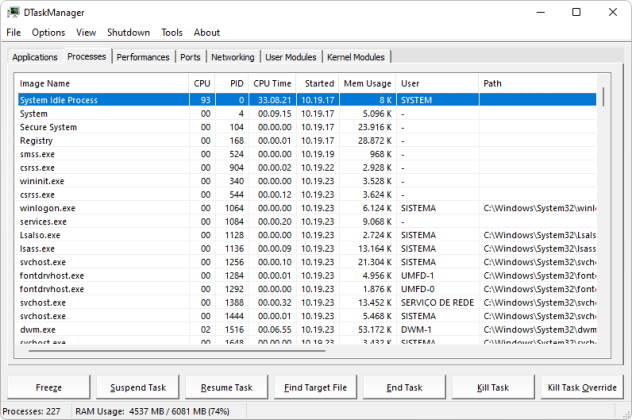Viewport: 632px width, 420px height.
Task: Select fontdrvhost.exe run by UMFD-1
Action: [x=307, y=276]
